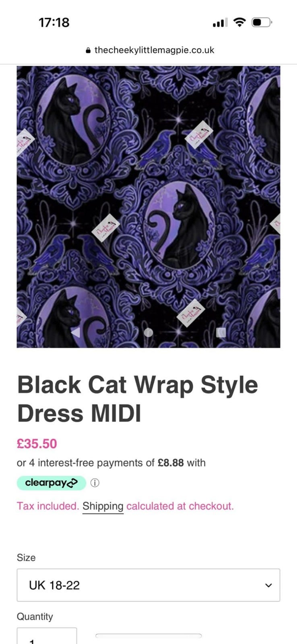Open the Size dropdown showing UK 18-22

pos(148,585)
